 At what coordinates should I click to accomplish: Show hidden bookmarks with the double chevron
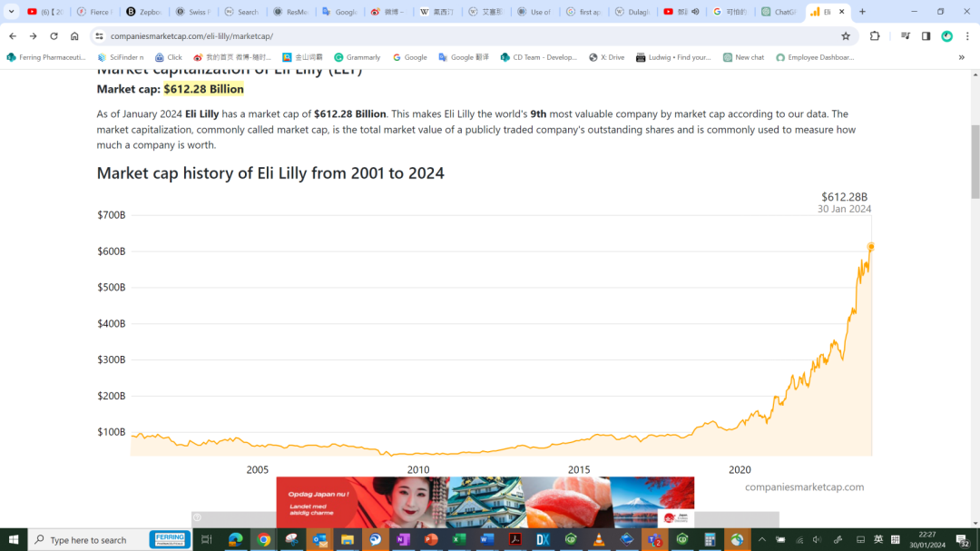961,57
